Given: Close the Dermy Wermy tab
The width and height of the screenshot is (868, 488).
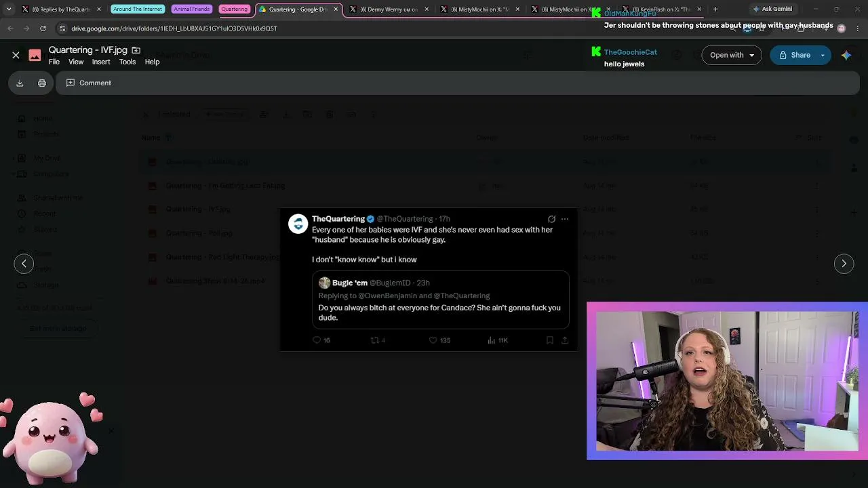Looking at the screenshot, I should pos(427,9).
